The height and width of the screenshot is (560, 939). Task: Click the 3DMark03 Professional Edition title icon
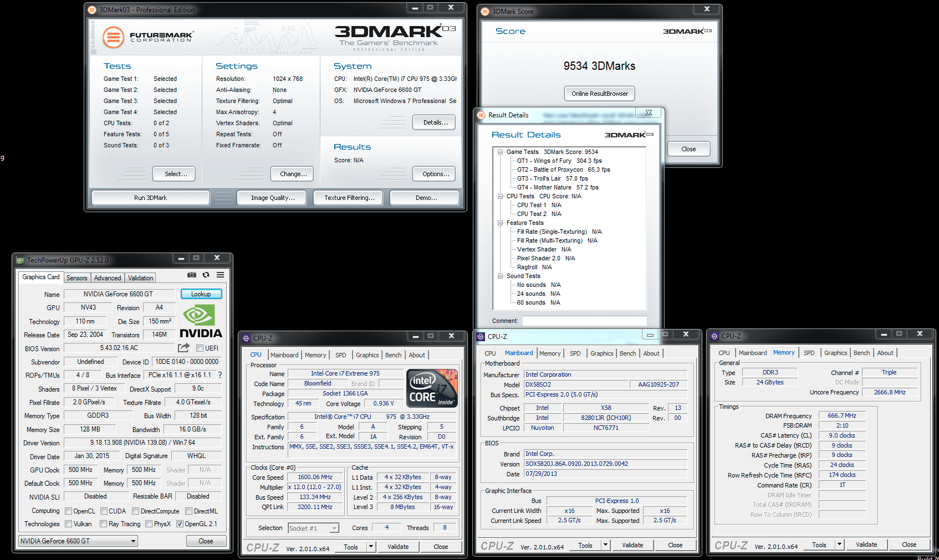tap(93, 9)
